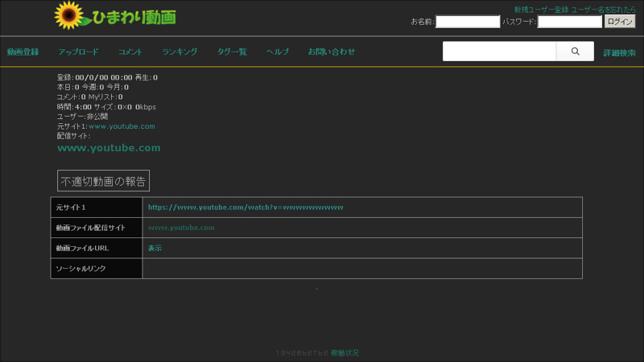Focus the お名前 input field
Screen dimensions: 644x362
(468, 22)
